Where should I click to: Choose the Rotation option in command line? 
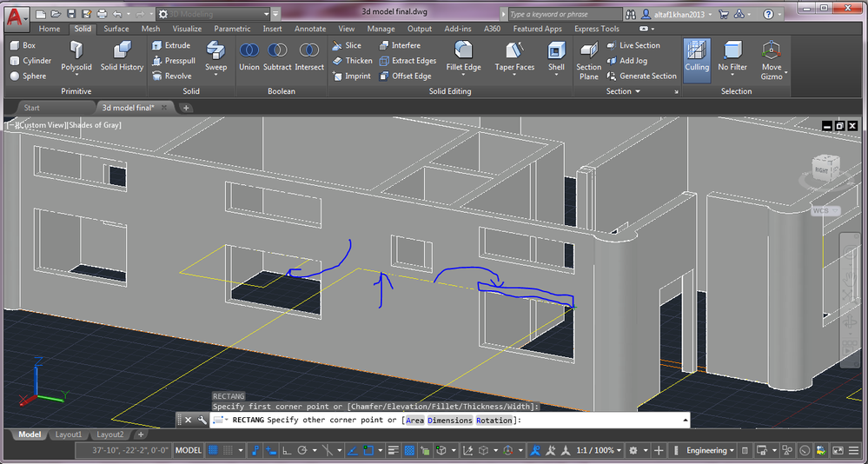pyautogui.click(x=494, y=421)
